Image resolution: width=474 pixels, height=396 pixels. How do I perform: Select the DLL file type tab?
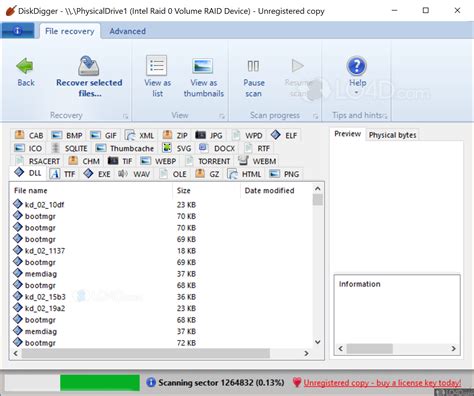click(28, 173)
